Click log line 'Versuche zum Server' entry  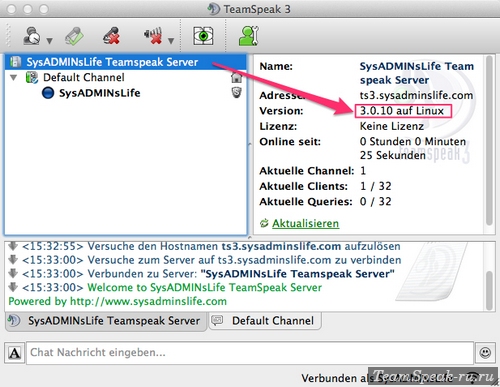click(212, 260)
